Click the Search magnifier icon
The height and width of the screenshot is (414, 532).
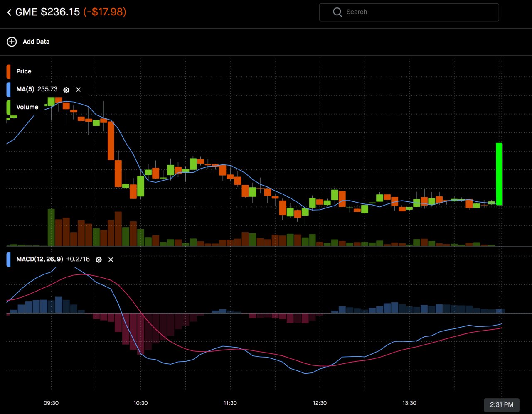pyautogui.click(x=337, y=12)
